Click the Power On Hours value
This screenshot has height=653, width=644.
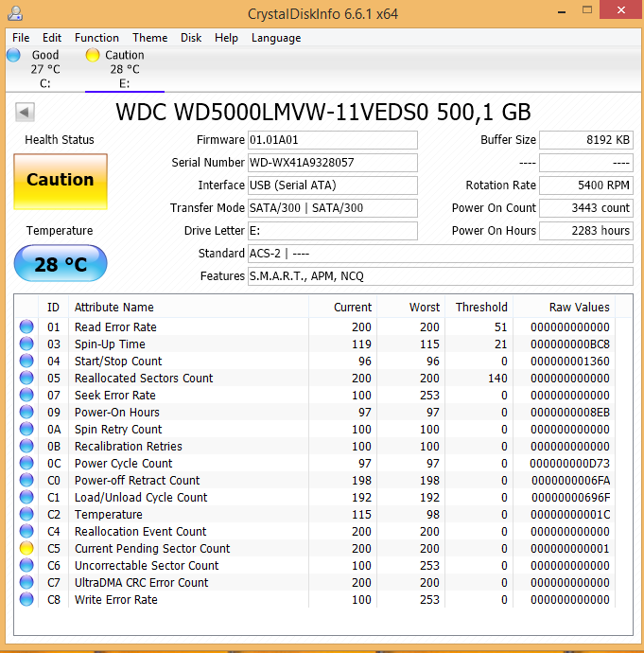[x=586, y=231]
